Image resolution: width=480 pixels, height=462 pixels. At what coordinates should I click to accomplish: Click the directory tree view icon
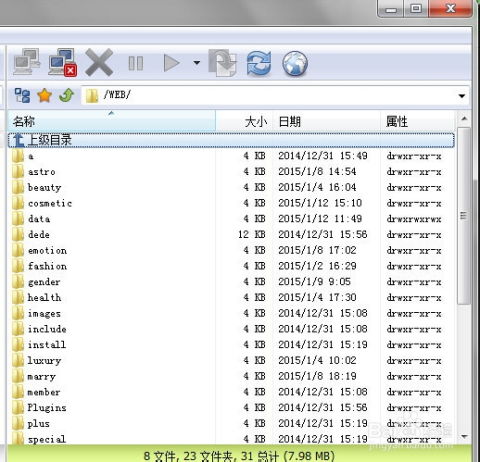22,95
